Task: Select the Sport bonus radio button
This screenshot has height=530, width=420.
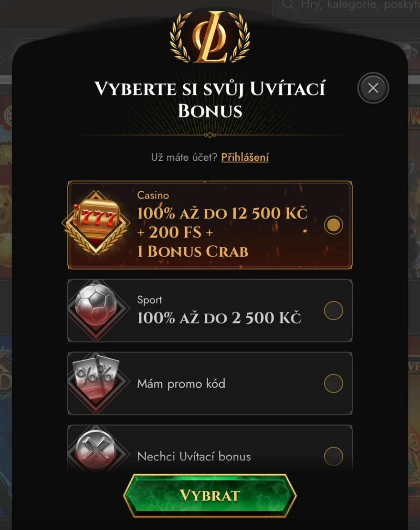Action: (x=334, y=310)
